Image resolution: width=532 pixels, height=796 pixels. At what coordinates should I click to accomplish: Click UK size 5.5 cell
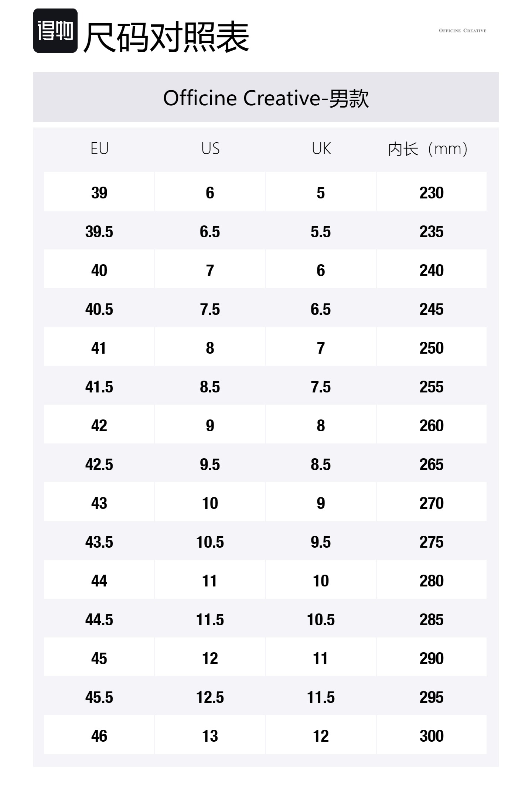(321, 232)
